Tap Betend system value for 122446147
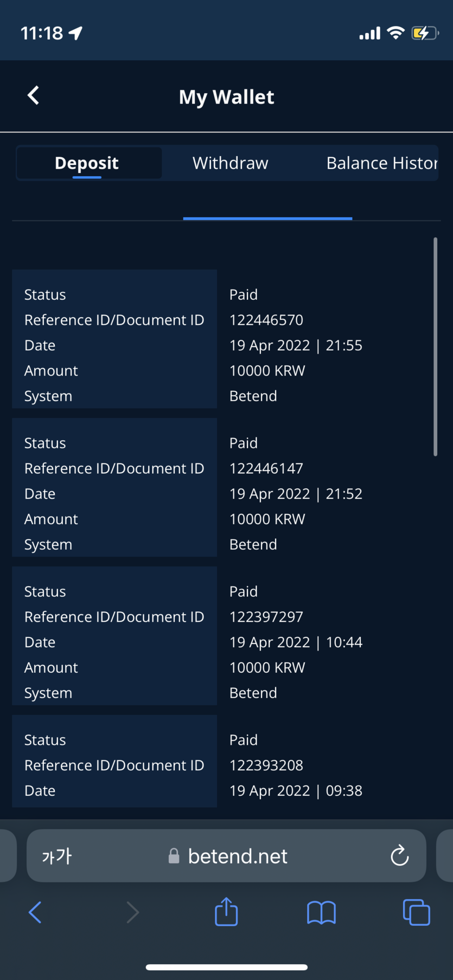This screenshot has height=980, width=453. (x=253, y=545)
